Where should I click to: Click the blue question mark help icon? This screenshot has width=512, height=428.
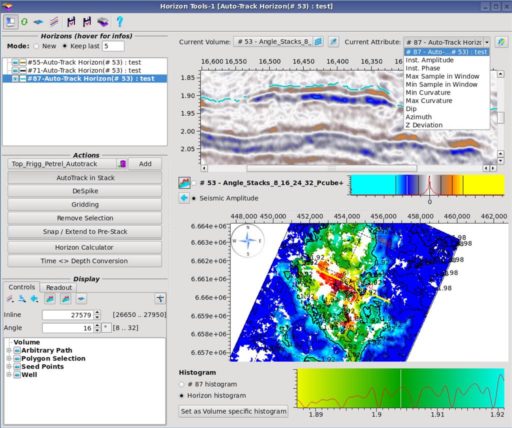120,22
